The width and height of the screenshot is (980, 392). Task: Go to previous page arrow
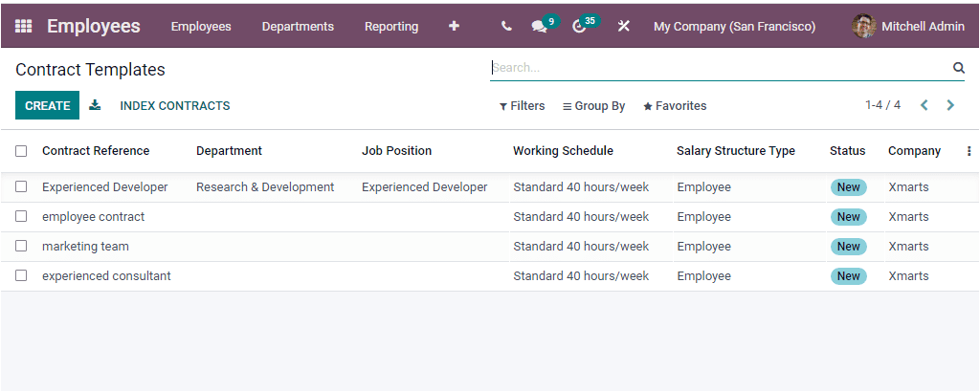click(x=924, y=106)
